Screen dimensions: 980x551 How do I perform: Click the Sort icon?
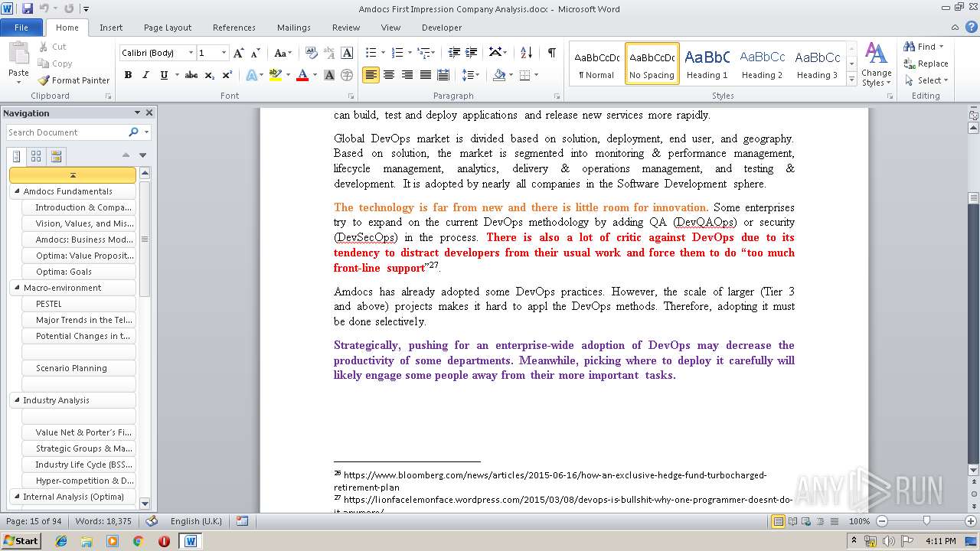click(x=526, y=53)
